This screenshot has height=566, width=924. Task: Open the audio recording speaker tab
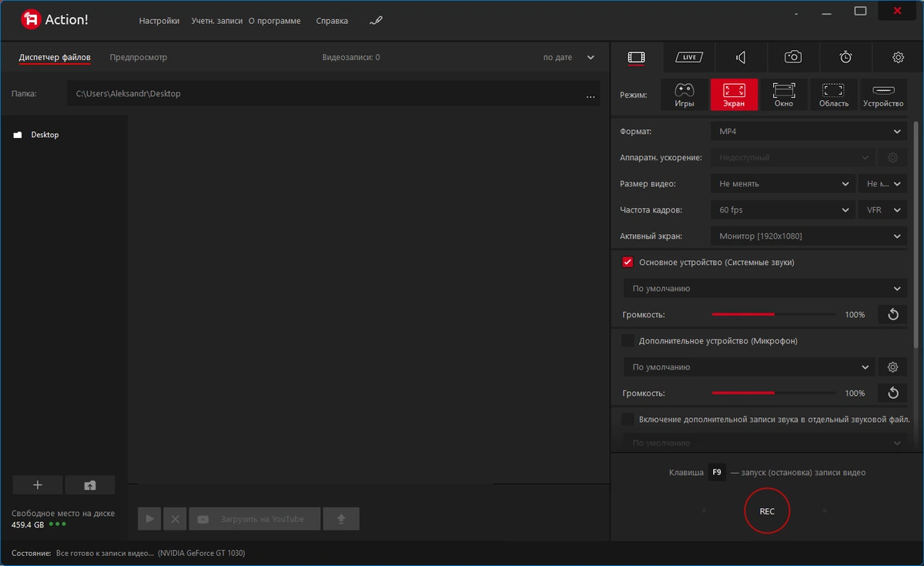click(x=741, y=57)
